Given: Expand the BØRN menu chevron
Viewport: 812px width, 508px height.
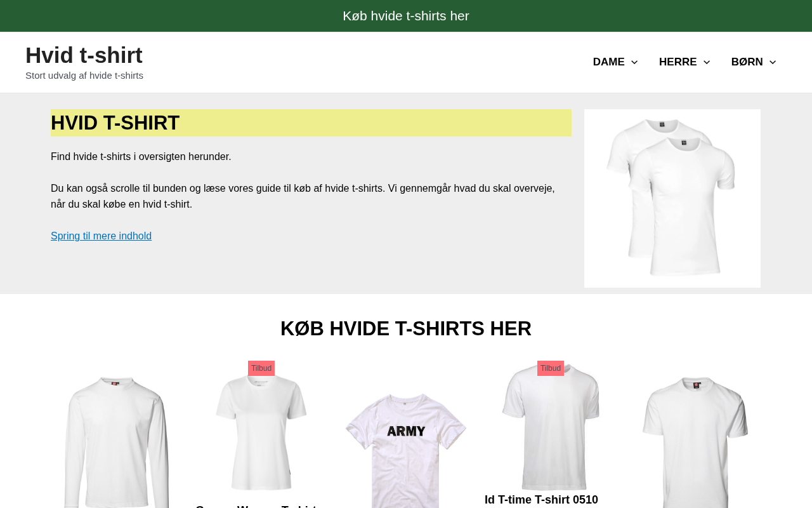Looking at the screenshot, I should click(773, 62).
